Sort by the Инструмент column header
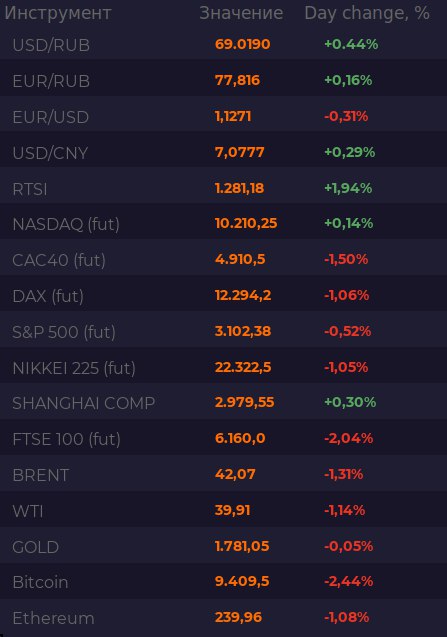Image resolution: width=447 pixels, height=637 pixels. 58,13
